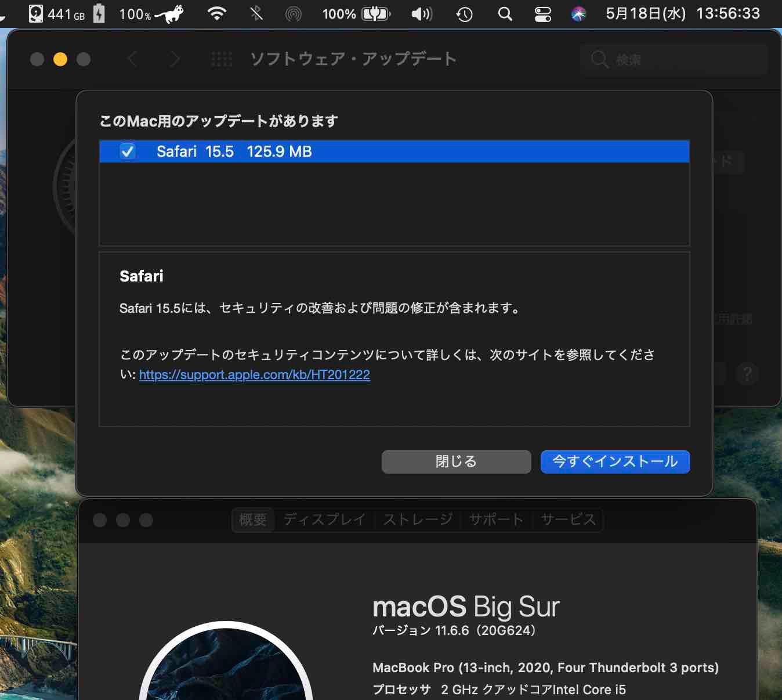Click the running cat CPU monitor icon
The width and height of the screenshot is (782, 700).
(x=170, y=14)
